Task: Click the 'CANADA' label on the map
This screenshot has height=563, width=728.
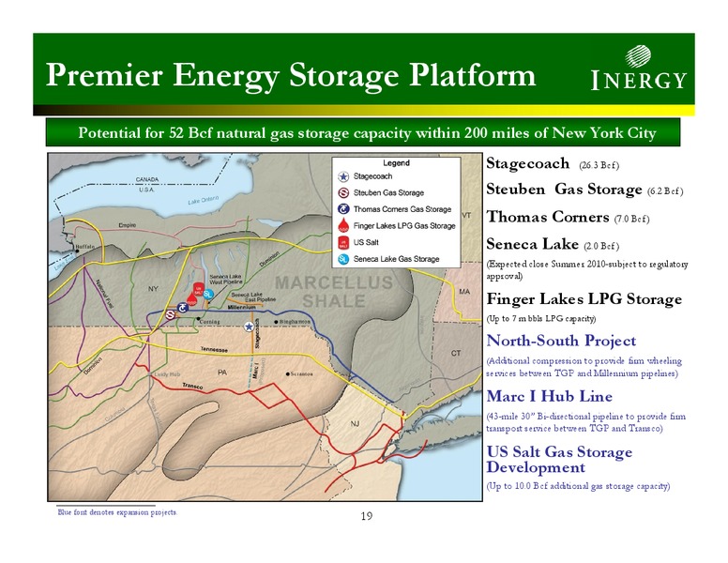Action: coord(147,179)
